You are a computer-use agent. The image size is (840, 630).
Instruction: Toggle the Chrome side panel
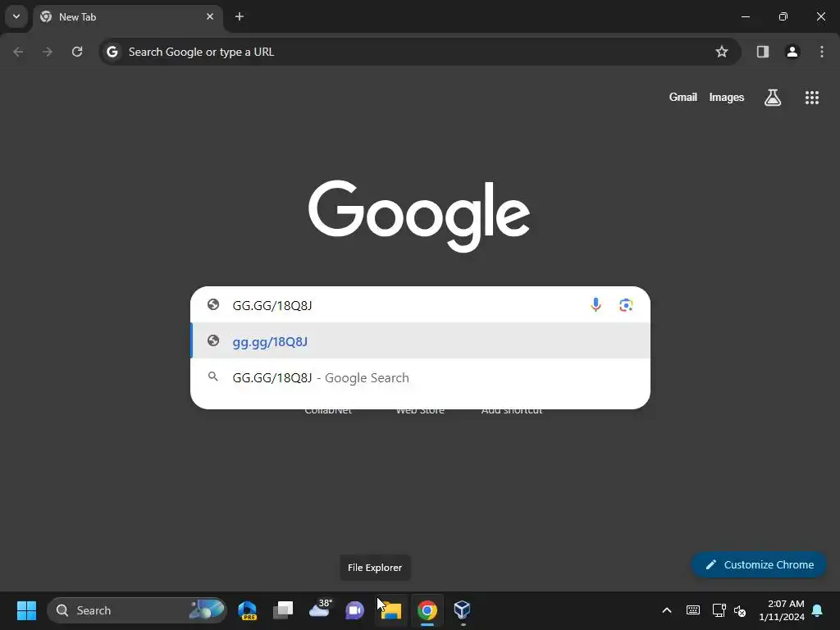click(762, 52)
